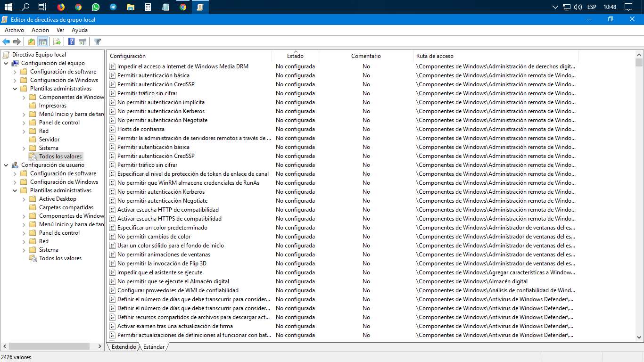Expand the Active Desktop folder
This screenshot has width=644, height=362.
pyautogui.click(x=24, y=199)
